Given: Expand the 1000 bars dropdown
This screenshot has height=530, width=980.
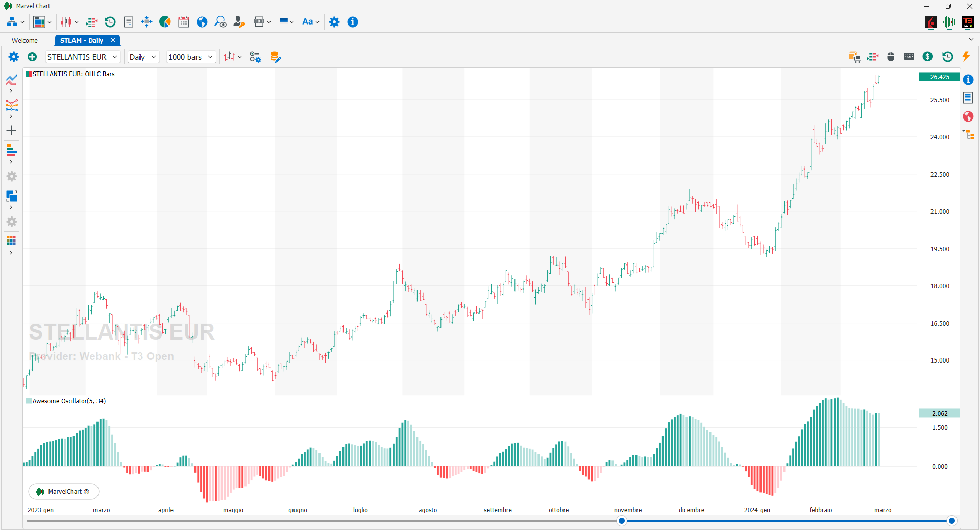Looking at the screenshot, I should coord(190,57).
